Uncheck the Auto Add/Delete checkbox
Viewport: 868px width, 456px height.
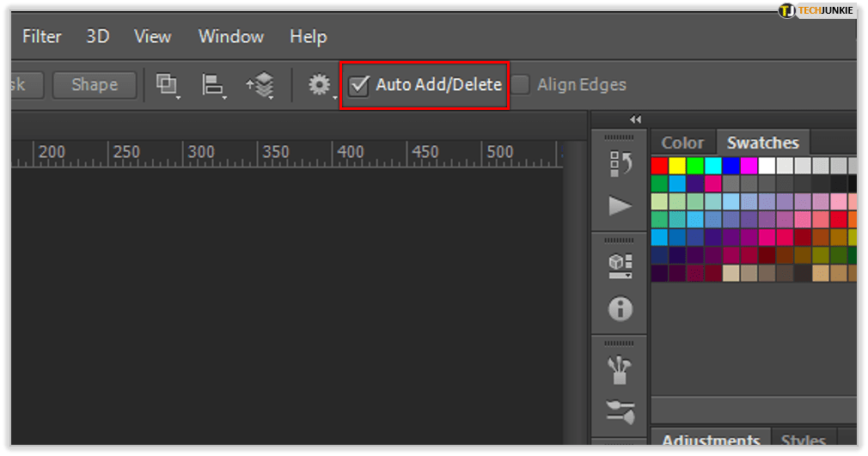359,85
